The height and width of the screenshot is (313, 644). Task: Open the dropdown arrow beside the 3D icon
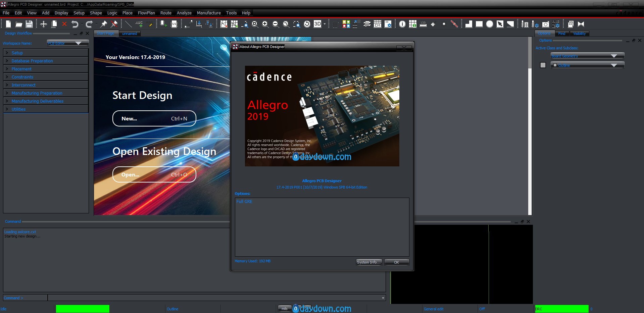[x=325, y=24]
